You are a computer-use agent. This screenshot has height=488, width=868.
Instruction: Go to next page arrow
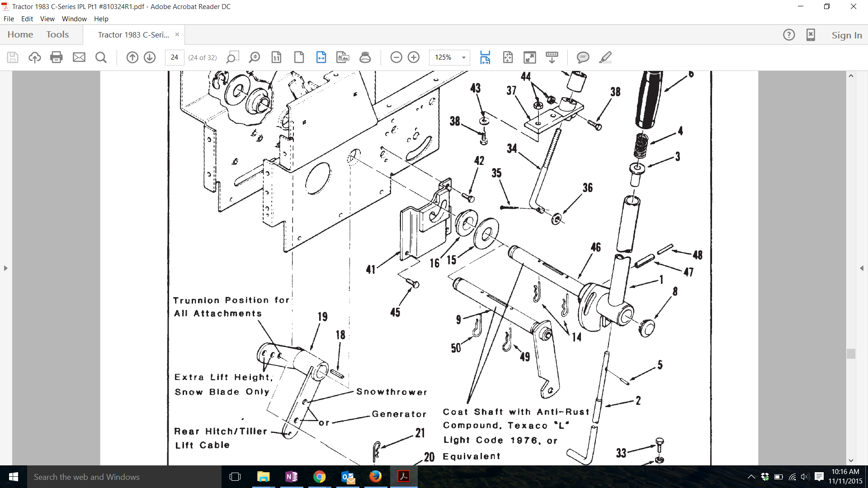coord(150,57)
